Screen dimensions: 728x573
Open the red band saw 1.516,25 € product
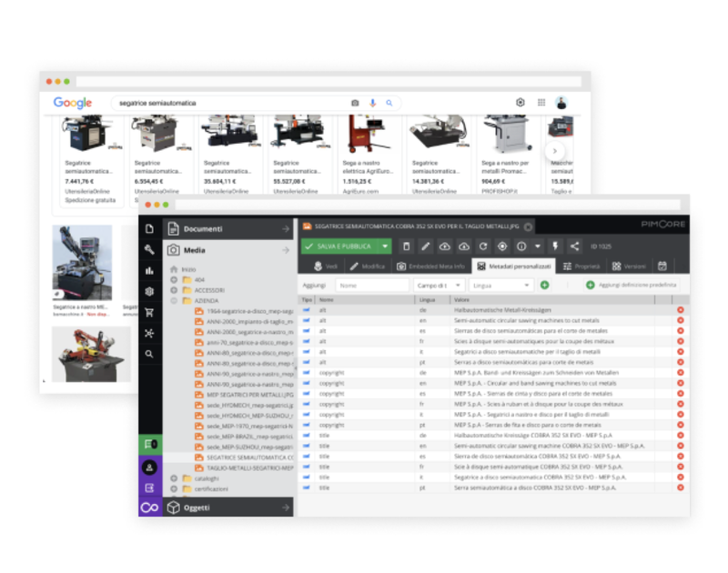[x=368, y=156]
